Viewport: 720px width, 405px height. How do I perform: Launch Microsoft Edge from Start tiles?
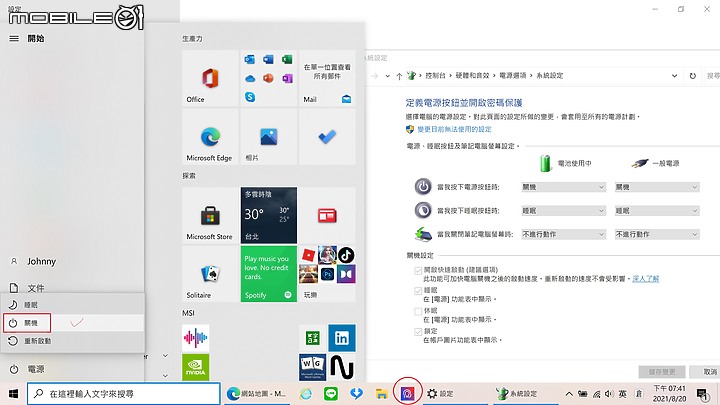point(210,137)
